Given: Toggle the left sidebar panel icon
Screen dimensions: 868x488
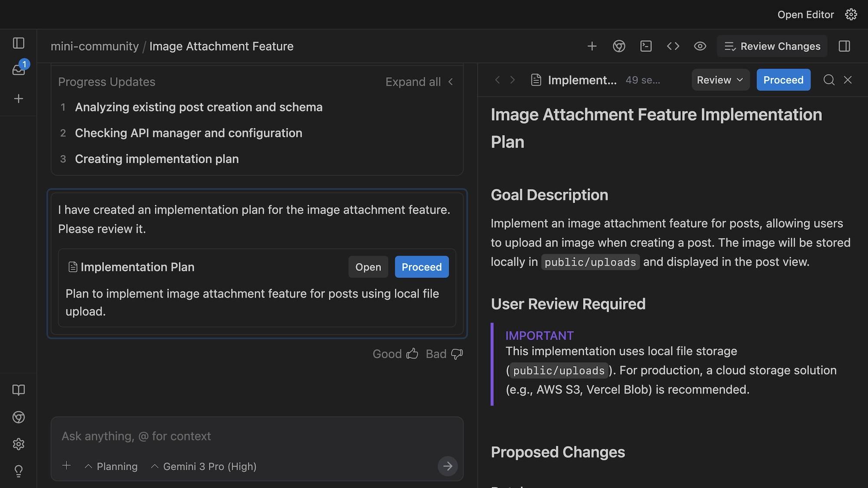Looking at the screenshot, I should click(x=19, y=43).
